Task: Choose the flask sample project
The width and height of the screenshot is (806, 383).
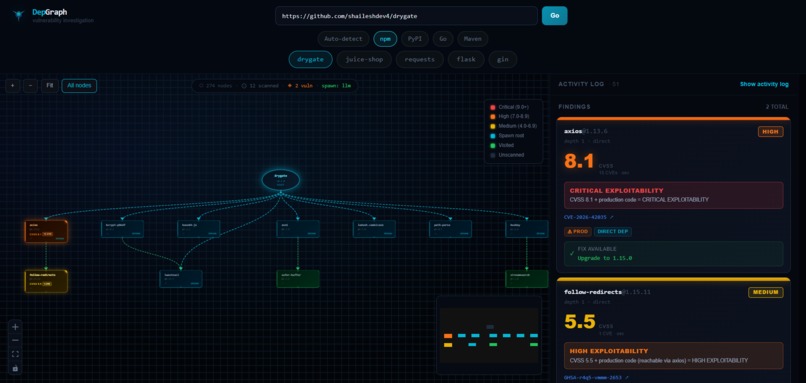Action: pyautogui.click(x=466, y=60)
